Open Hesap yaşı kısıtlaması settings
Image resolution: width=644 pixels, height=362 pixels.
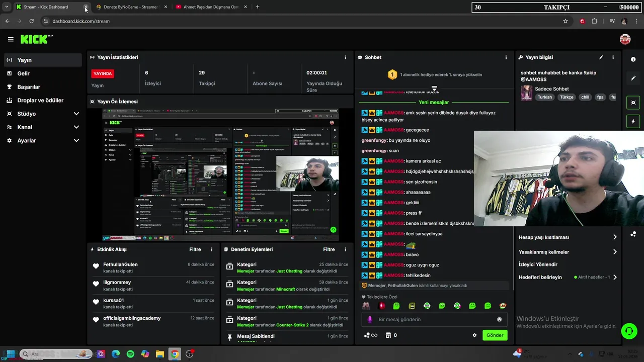[x=568, y=237]
